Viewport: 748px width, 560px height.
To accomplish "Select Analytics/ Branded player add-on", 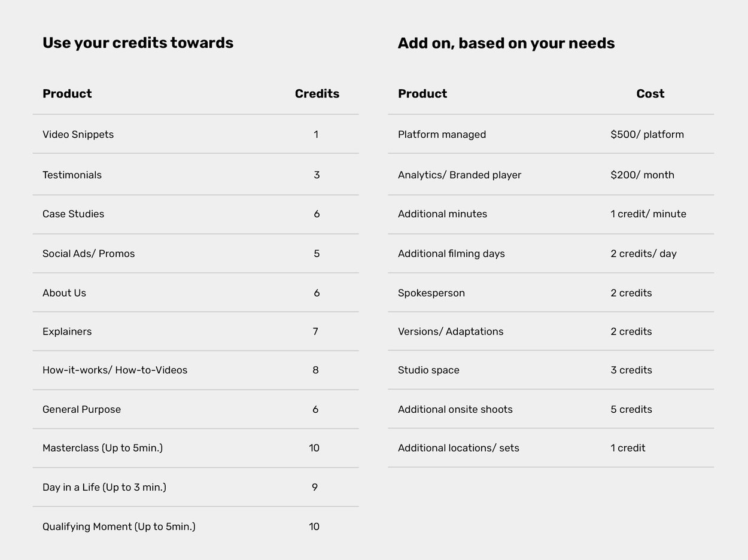I will click(x=460, y=175).
